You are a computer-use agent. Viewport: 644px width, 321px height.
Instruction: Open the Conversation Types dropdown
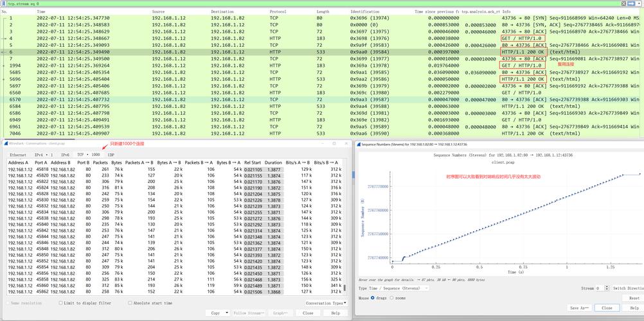(326, 303)
